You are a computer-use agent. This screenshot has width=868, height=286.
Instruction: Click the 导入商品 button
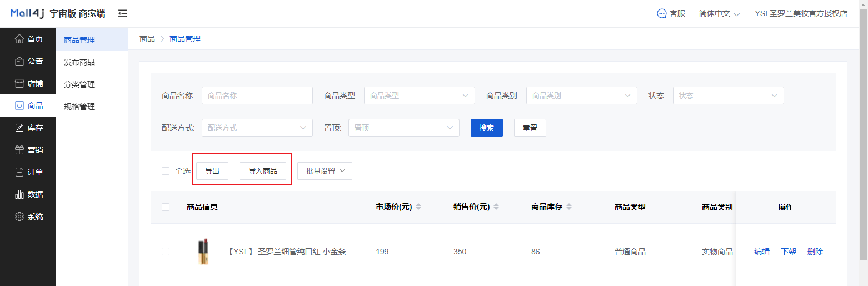click(x=263, y=171)
